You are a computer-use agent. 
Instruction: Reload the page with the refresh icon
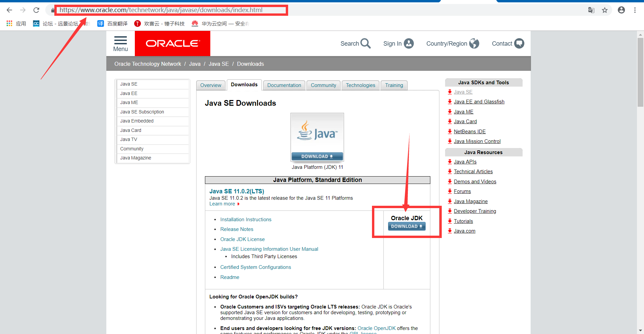36,10
